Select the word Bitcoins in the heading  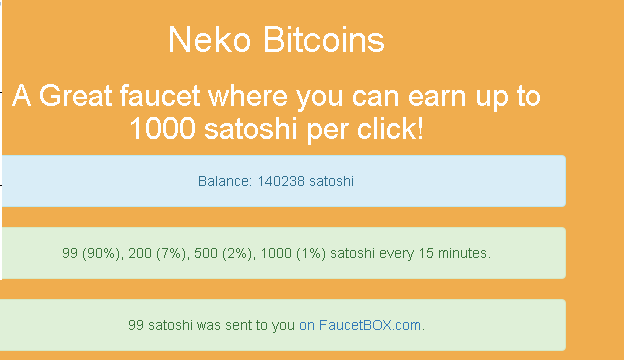point(324,39)
